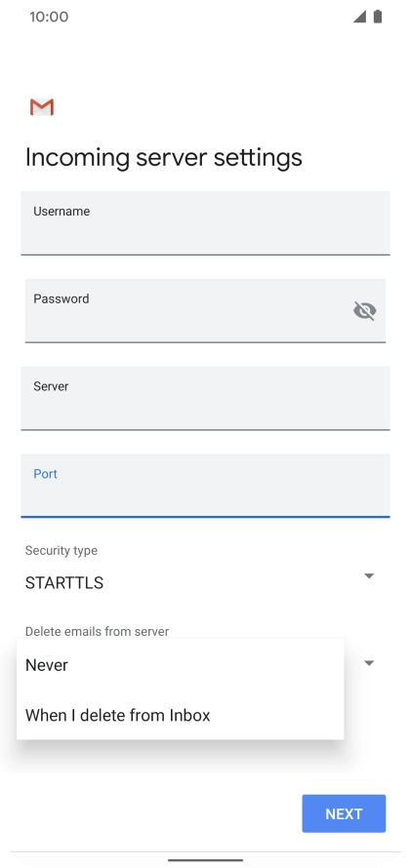Collapse the Delete emails dropdown arrow
This screenshot has height=868, width=411.
coord(369,663)
